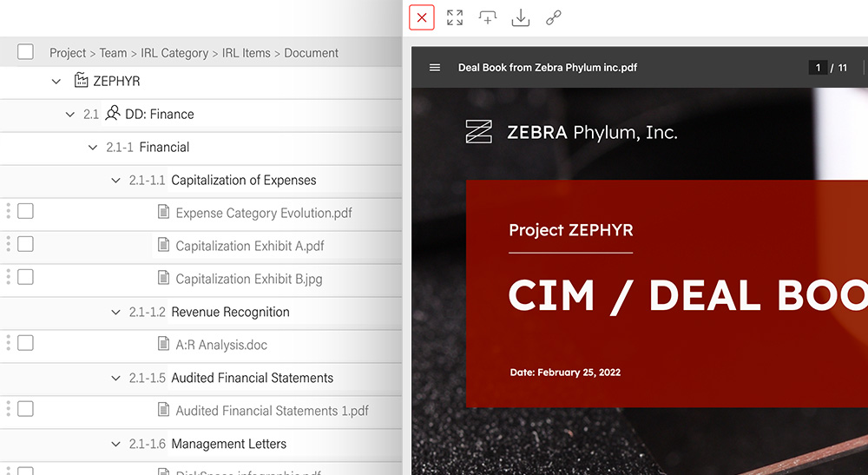Collapse 2.1-1.5 Audited Financial Statements section

point(115,378)
